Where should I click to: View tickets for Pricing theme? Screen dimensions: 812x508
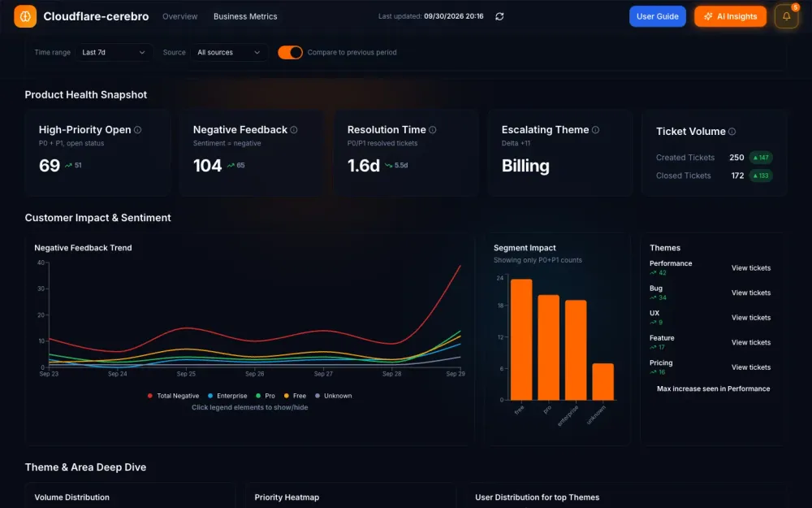(x=751, y=367)
